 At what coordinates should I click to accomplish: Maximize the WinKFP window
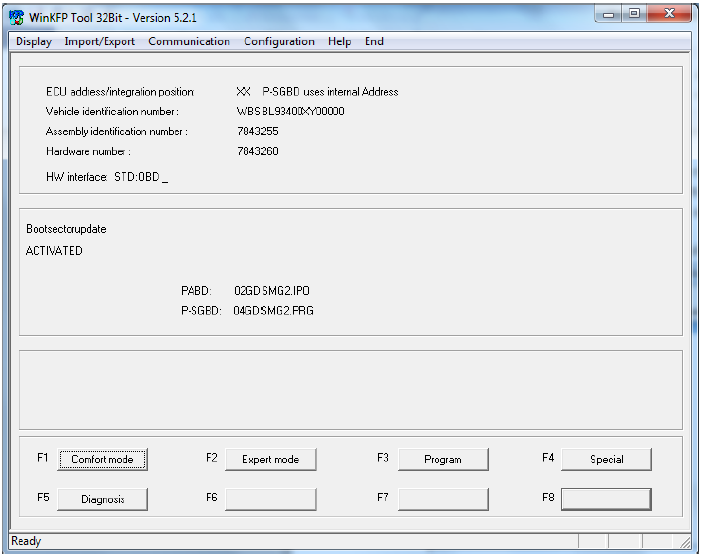click(634, 14)
